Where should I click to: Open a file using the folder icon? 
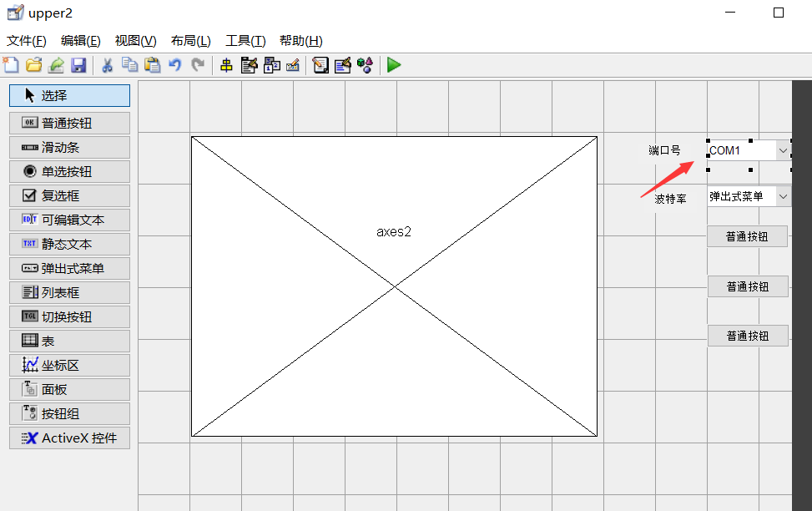(x=33, y=65)
